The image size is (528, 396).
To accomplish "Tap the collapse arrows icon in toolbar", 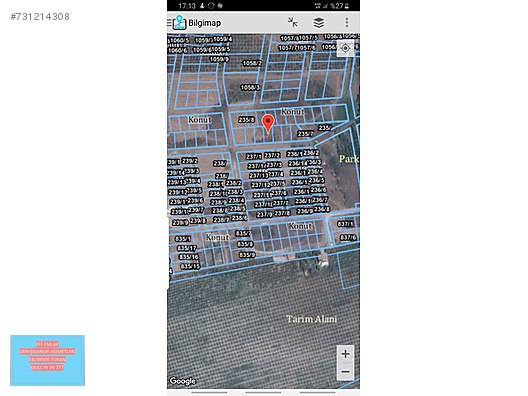I will pos(293,23).
